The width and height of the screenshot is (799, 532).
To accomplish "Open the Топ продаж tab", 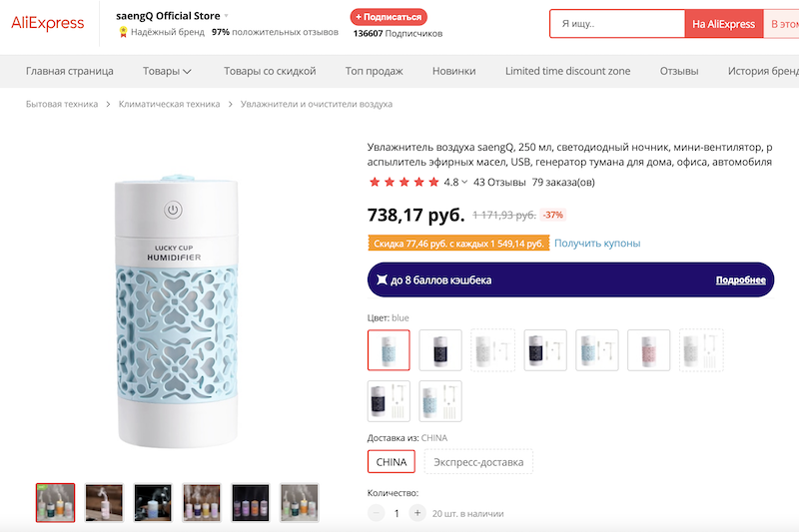I will point(374,71).
